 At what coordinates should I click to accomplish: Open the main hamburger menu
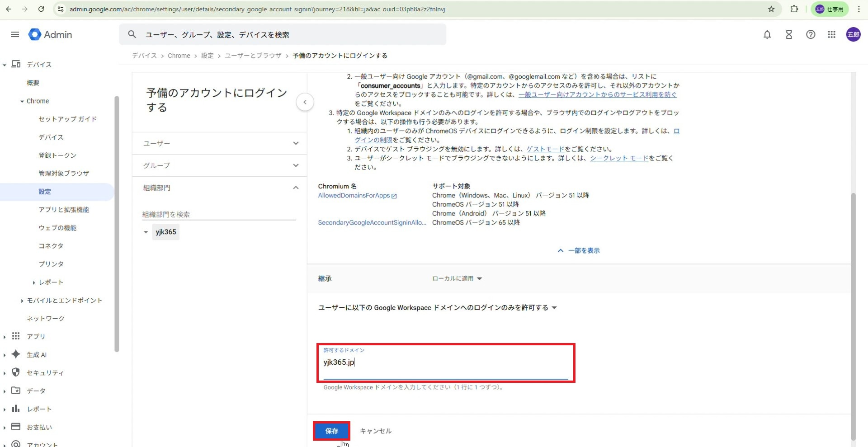pos(15,34)
